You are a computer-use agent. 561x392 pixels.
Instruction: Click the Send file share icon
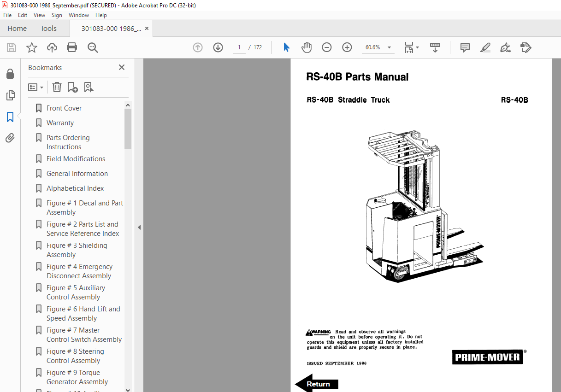tap(526, 47)
